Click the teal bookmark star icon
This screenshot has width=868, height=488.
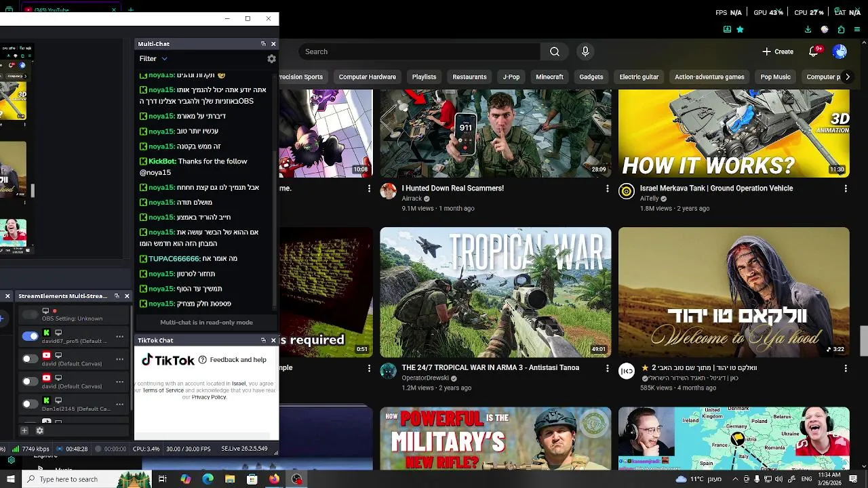click(x=740, y=30)
